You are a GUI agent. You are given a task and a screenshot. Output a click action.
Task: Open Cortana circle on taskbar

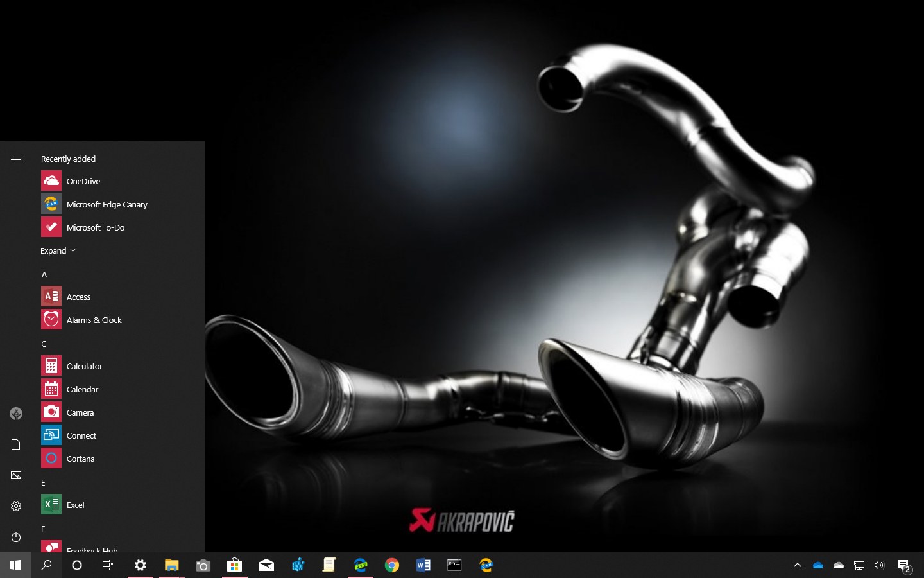click(x=77, y=565)
